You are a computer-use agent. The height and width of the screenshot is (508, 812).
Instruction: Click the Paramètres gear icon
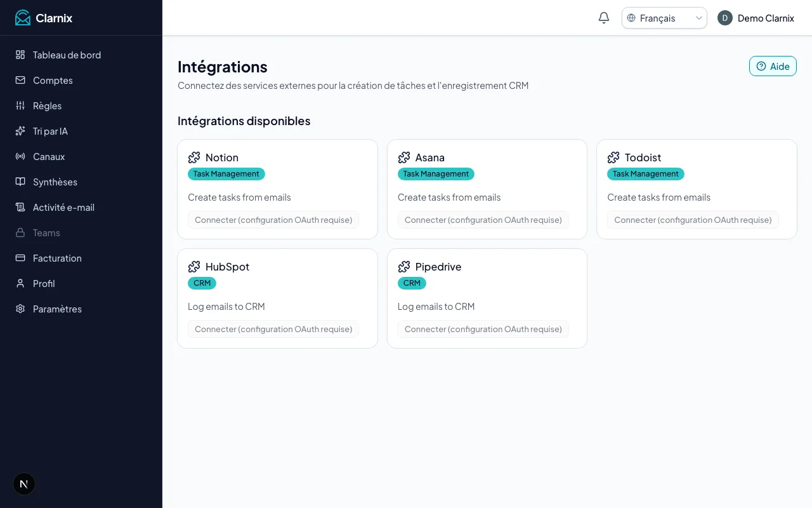(x=20, y=309)
